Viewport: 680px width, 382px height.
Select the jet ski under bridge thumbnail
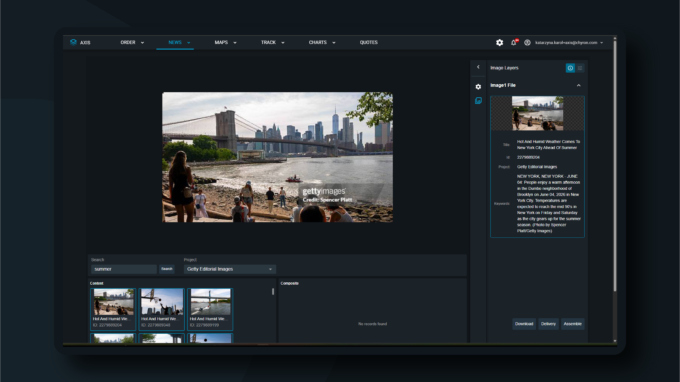(x=210, y=309)
